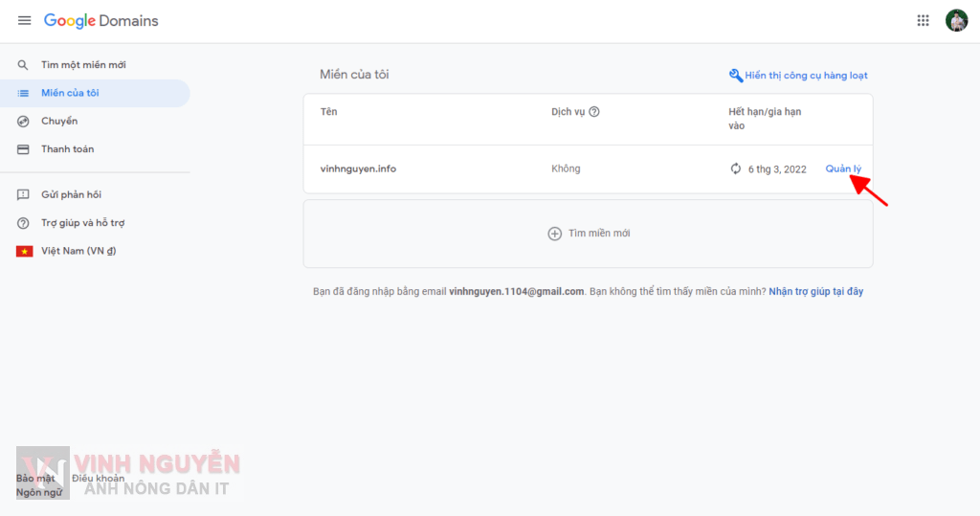Click Quản lý for vinhnguyen.info
Image resolution: width=980 pixels, height=516 pixels.
(843, 169)
